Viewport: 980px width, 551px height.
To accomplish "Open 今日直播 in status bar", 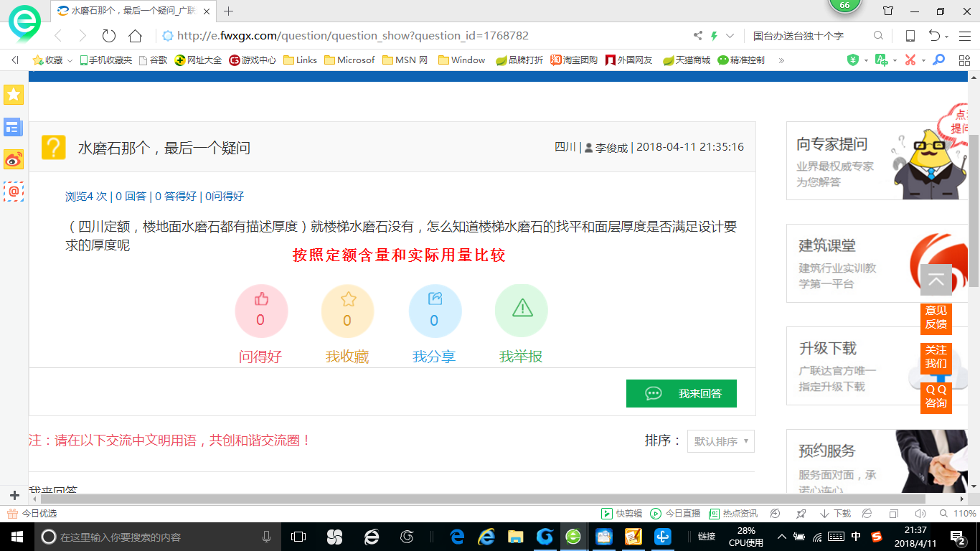I will coord(675,514).
